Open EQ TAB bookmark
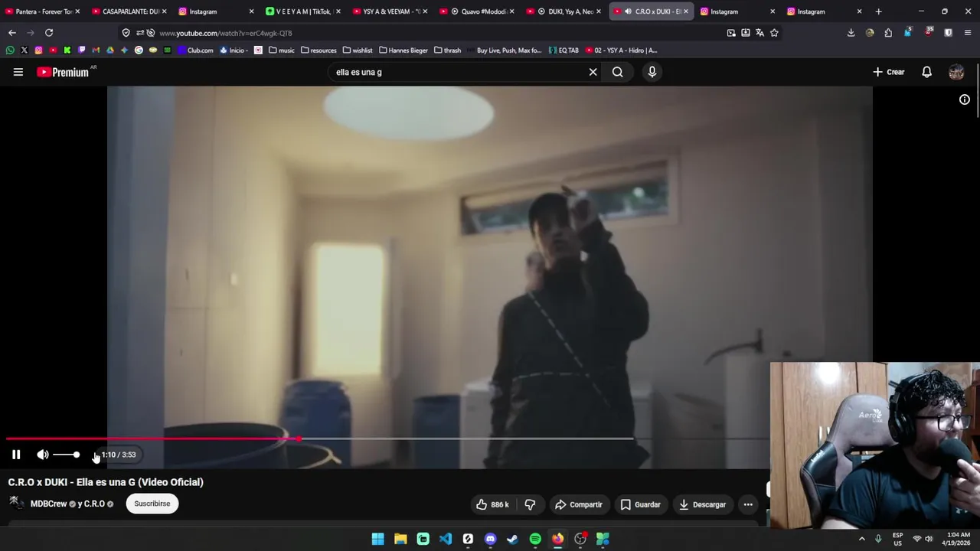The width and height of the screenshot is (980, 551). point(563,51)
